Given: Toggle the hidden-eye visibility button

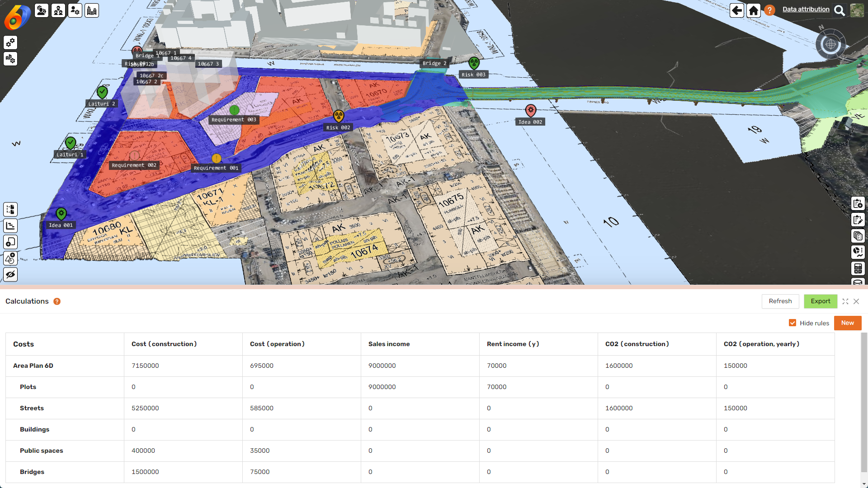Looking at the screenshot, I should point(10,274).
